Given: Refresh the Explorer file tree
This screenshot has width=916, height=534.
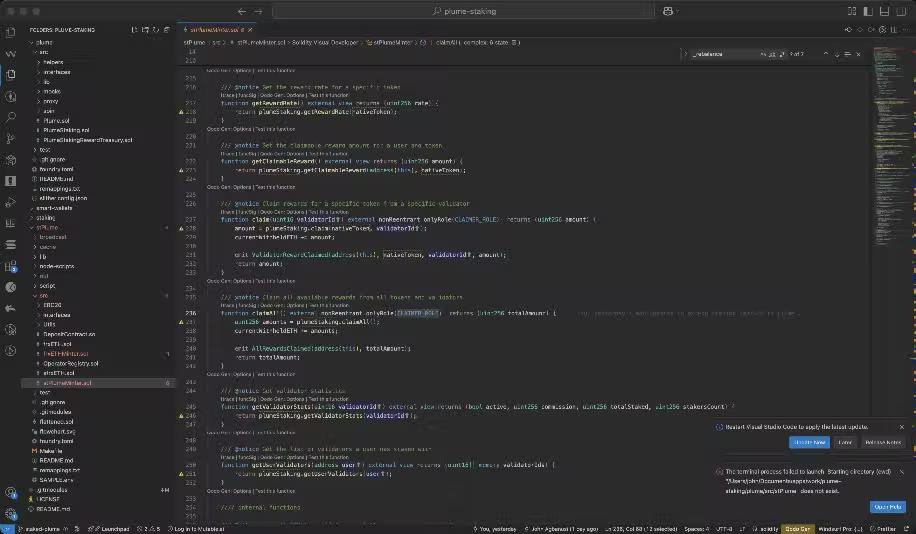Looking at the screenshot, I should (156, 30).
